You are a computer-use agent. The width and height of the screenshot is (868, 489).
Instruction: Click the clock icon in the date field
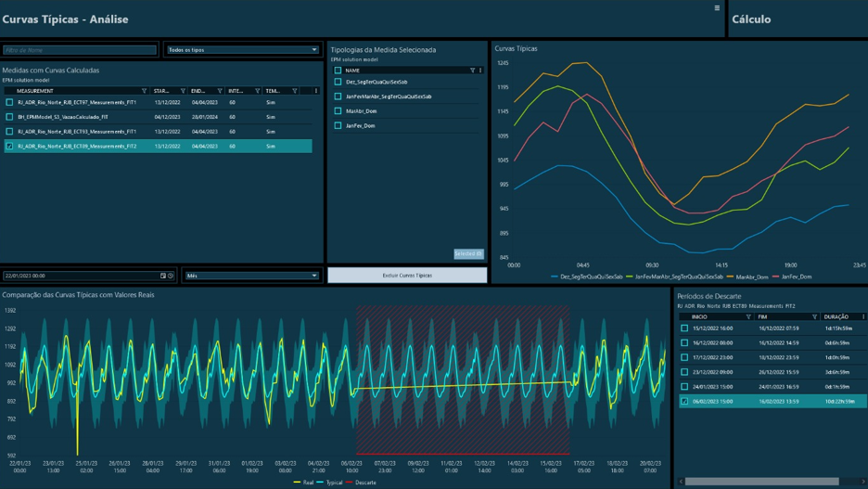(x=171, y=276)
